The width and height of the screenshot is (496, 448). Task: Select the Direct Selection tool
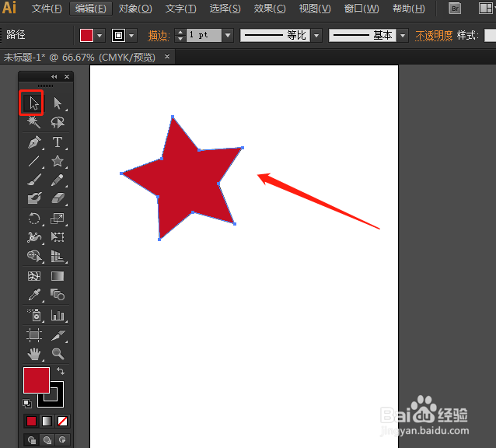pos(58,103)
